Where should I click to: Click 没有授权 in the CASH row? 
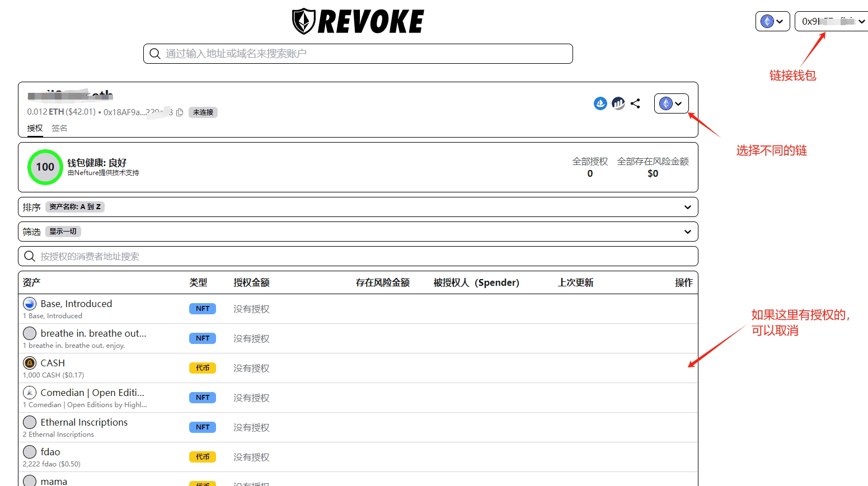pos(251,368)
